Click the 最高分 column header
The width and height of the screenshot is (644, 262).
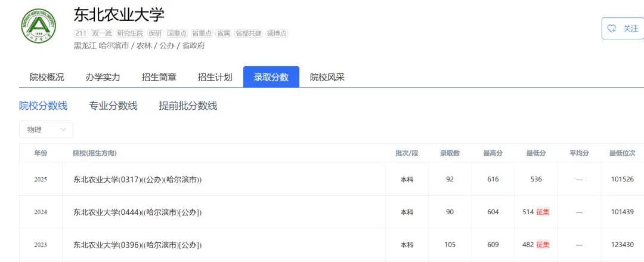click(493, 153)
